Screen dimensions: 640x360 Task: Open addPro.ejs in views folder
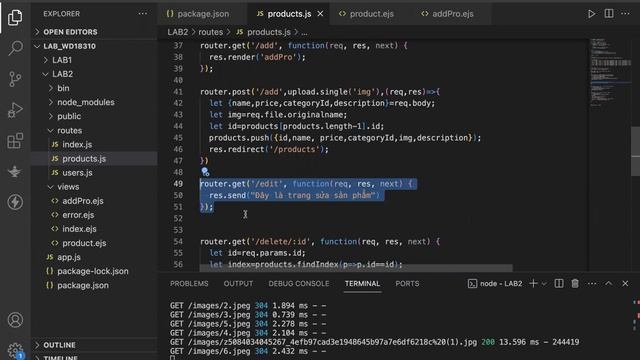pyautogui.click(x=94, y=201)
